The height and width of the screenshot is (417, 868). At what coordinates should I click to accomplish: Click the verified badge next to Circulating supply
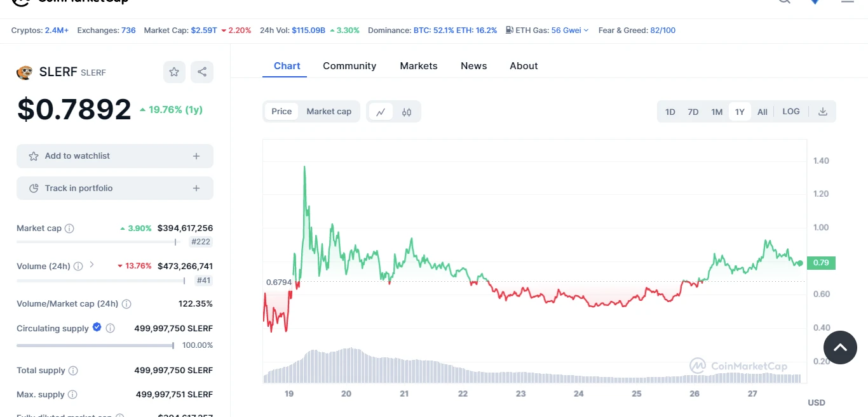tap(97, 328)
